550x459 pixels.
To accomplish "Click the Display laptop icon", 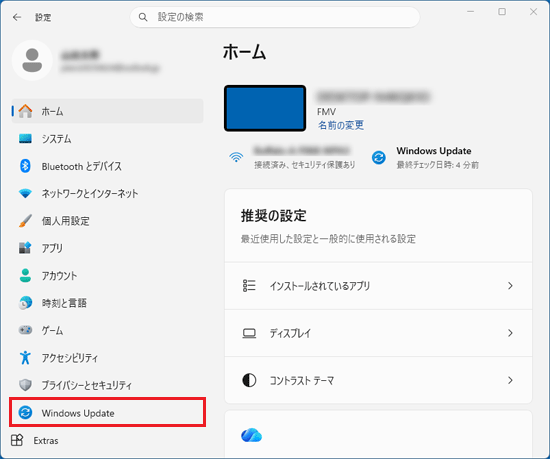I will pyautogui.click(x=249, y=333).
